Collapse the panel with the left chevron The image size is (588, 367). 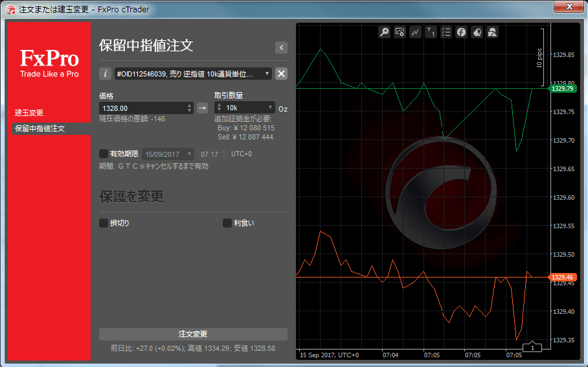coord(281,48)
